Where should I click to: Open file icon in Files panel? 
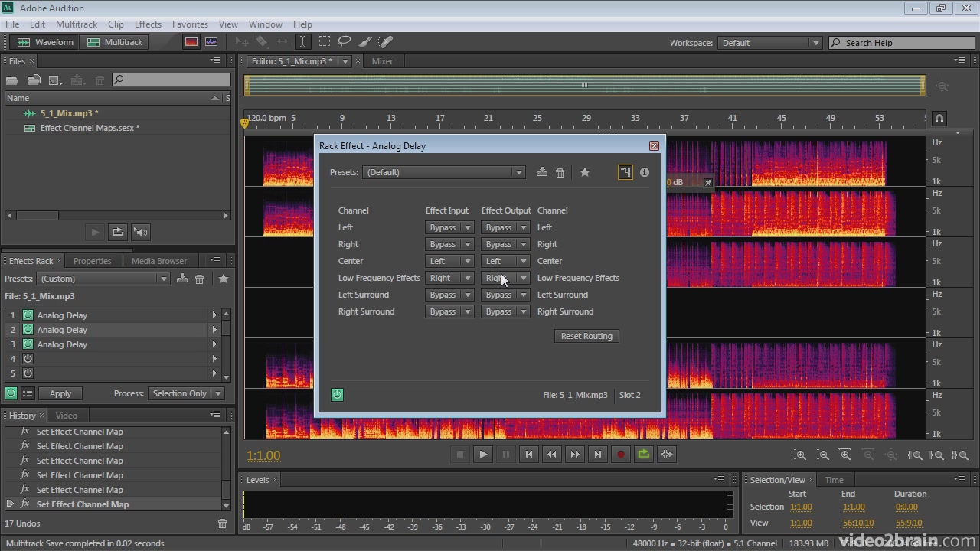(12, 80)
